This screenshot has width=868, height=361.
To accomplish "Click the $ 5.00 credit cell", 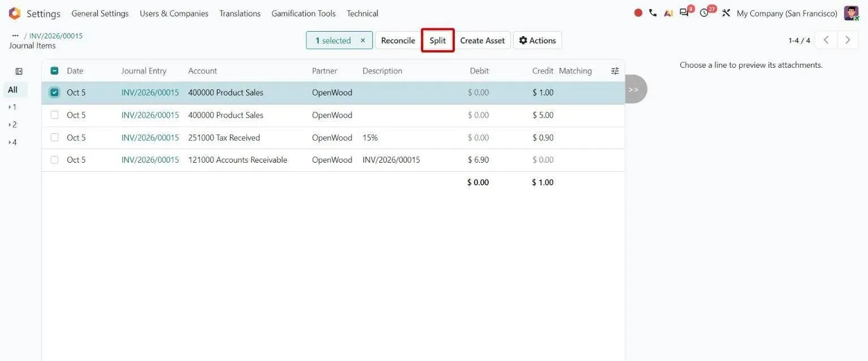I will click(x=542, y=115).
